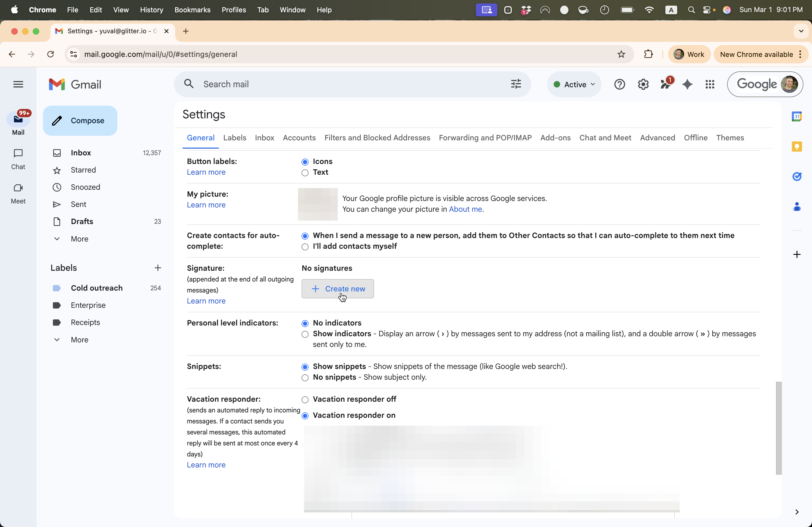The height and width of the screenshot is (527, 812).
Task: Open Google Calendar in the side panel
Action: click(797, 116)
